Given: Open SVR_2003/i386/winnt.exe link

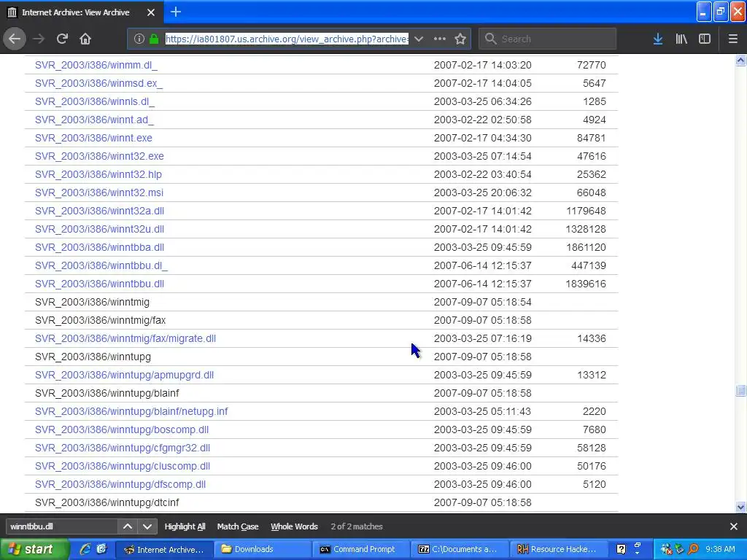Looking at the screenshot, I should 93,138.
